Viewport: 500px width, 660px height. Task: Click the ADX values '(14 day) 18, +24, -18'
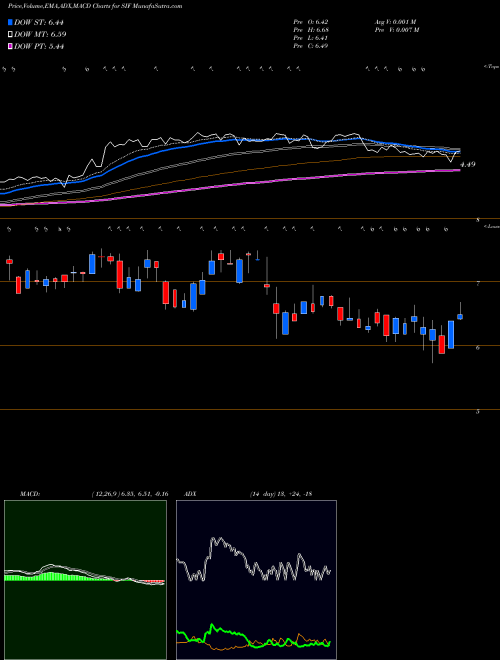[x=280, y=494]
